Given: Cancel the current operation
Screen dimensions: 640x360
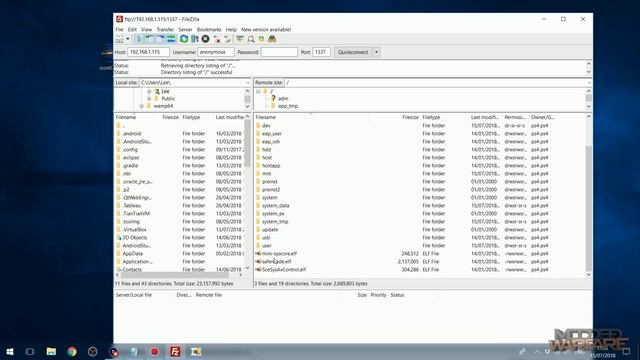Looking at the screenshot, I should [205, 39].
